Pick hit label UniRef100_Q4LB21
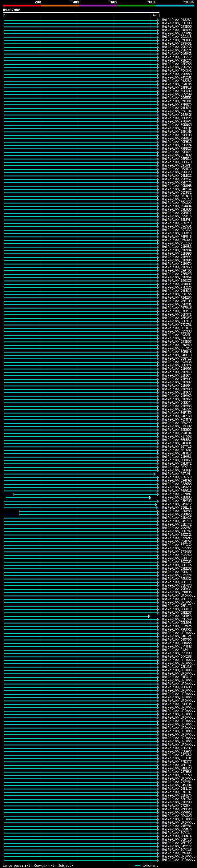The height and width of the screenshot is (868, 197). point(176,108)
